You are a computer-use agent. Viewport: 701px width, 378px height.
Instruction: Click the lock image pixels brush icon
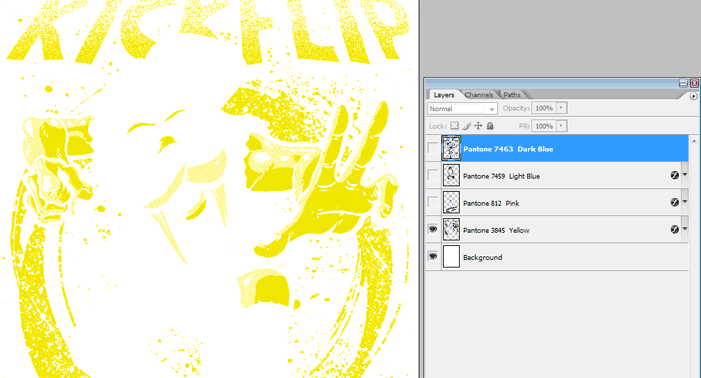[x=466, y=126]
